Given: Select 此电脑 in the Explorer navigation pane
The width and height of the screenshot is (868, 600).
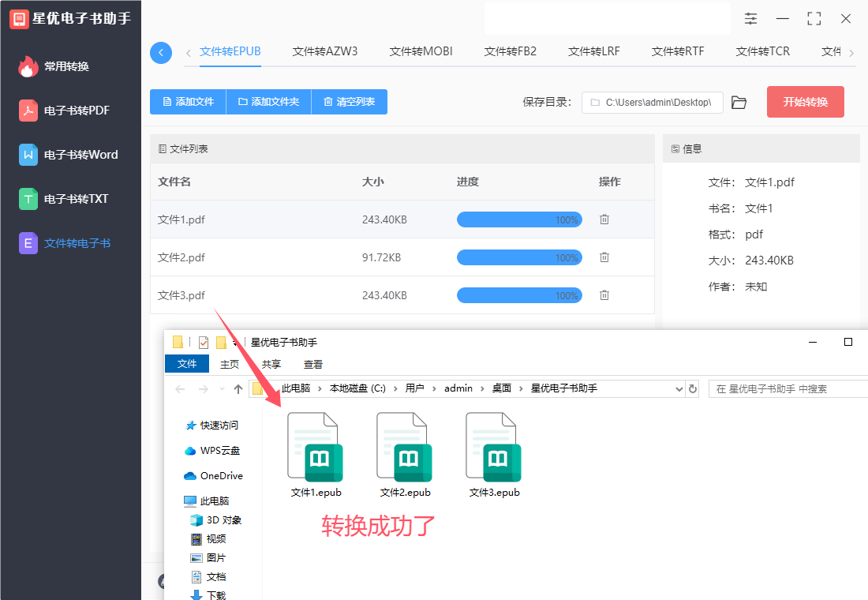Looking at the screenshot, I should pos(207,501).
